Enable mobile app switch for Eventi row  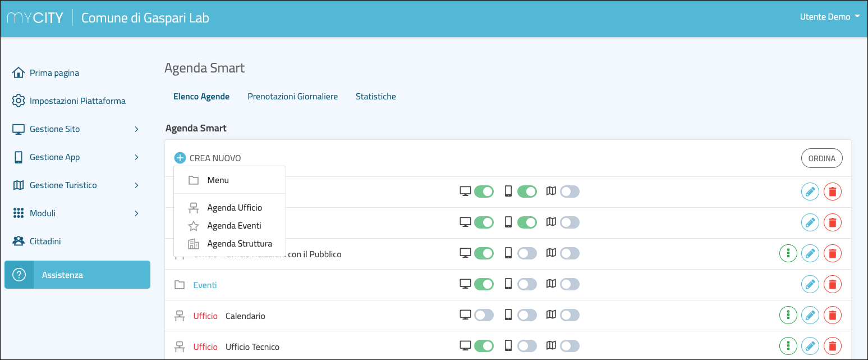click(527, 285)
